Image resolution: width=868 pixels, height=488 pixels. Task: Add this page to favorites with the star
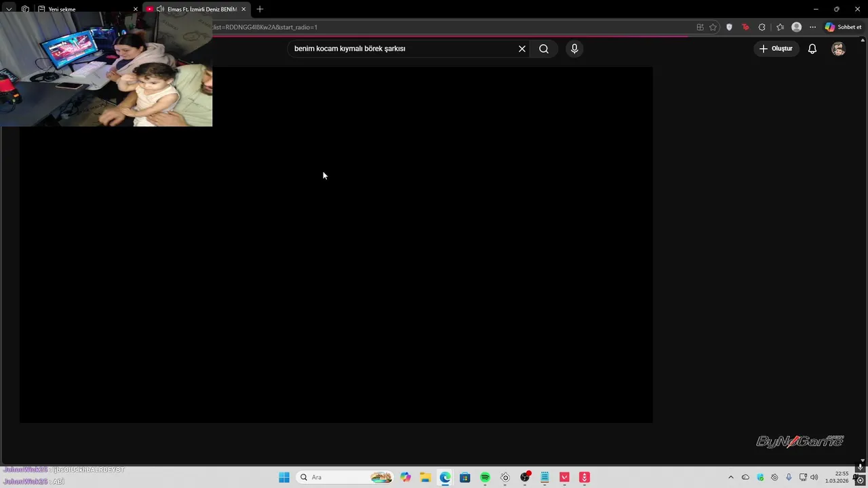click(x=713, y=27)
